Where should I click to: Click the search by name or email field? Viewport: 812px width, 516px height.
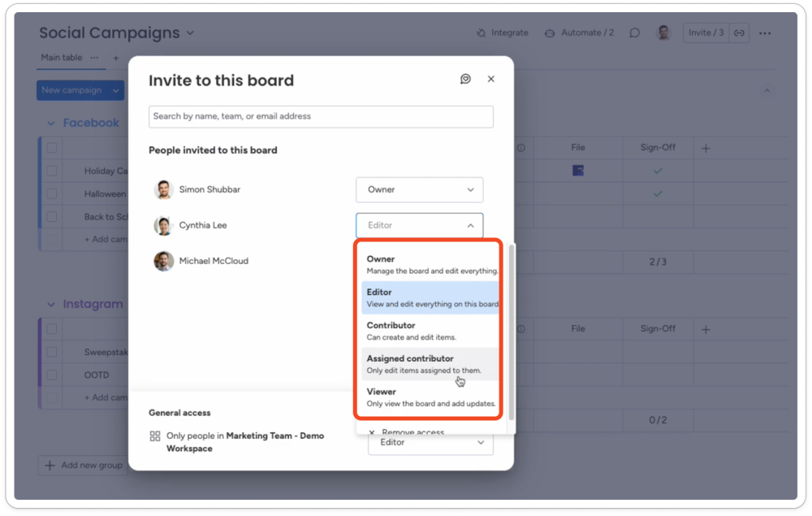321,116
